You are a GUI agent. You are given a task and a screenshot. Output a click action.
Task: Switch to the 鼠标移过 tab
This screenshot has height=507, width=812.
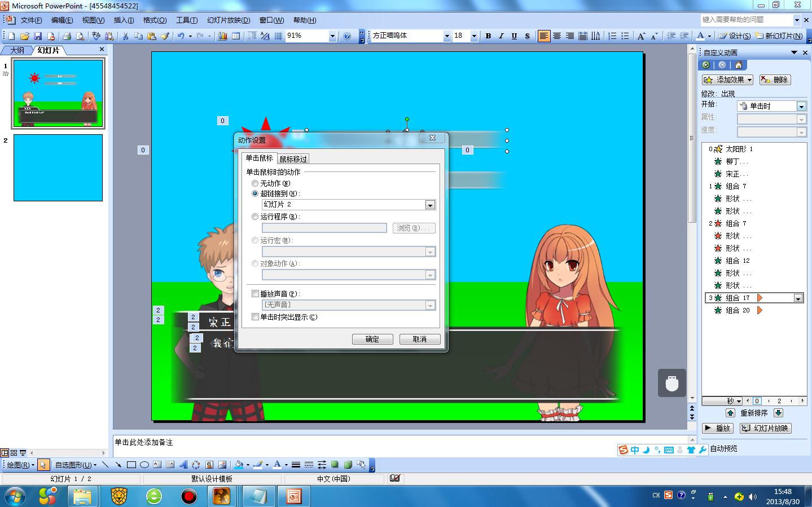pyautogui.click(x=293, y=159)
